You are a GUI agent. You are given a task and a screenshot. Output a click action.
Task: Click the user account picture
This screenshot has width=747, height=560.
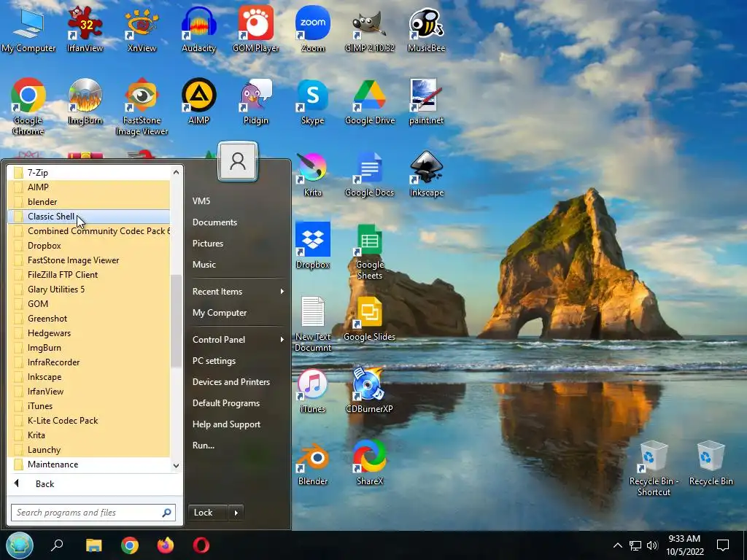point(238,161)
